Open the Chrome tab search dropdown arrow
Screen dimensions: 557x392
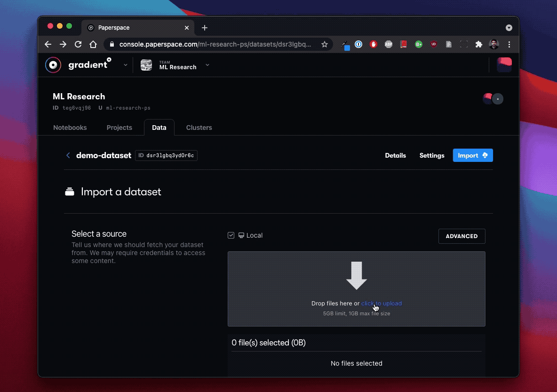(509, 28)
